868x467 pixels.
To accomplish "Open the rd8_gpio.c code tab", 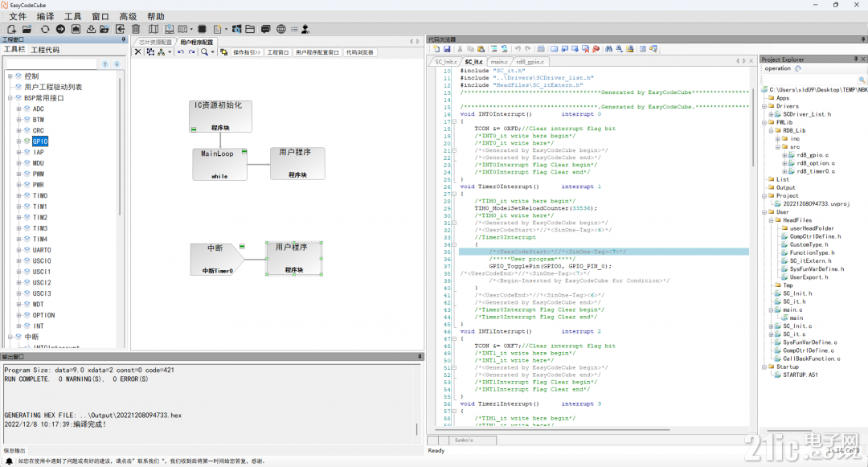I will tap(530, 62).
